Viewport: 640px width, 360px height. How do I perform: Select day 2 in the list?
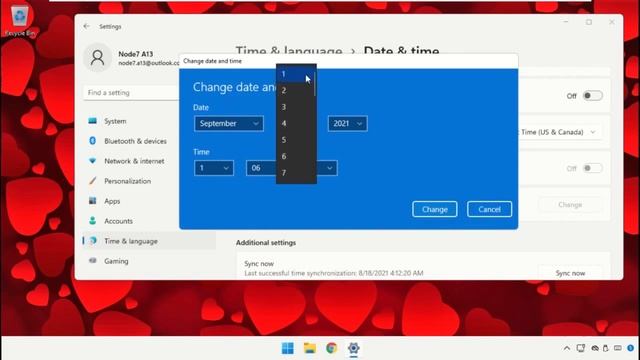(x=295, y=91)
